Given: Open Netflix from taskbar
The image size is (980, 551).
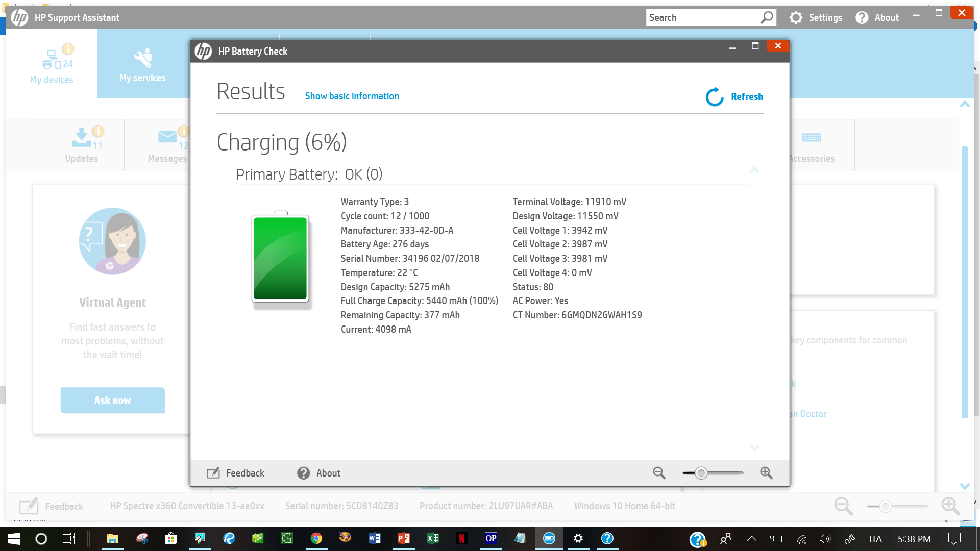Looking at the screenshot, I should pyautogui.click(x=461, y=539).
